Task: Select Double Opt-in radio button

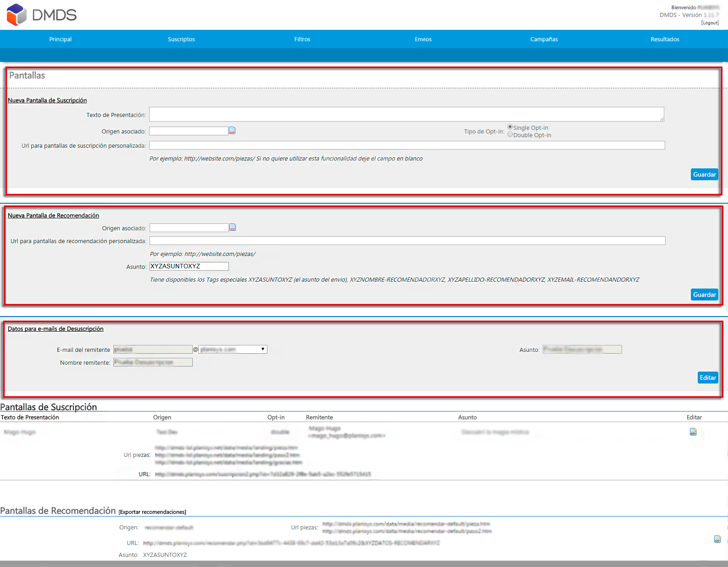Action: (x=510, y=134)
